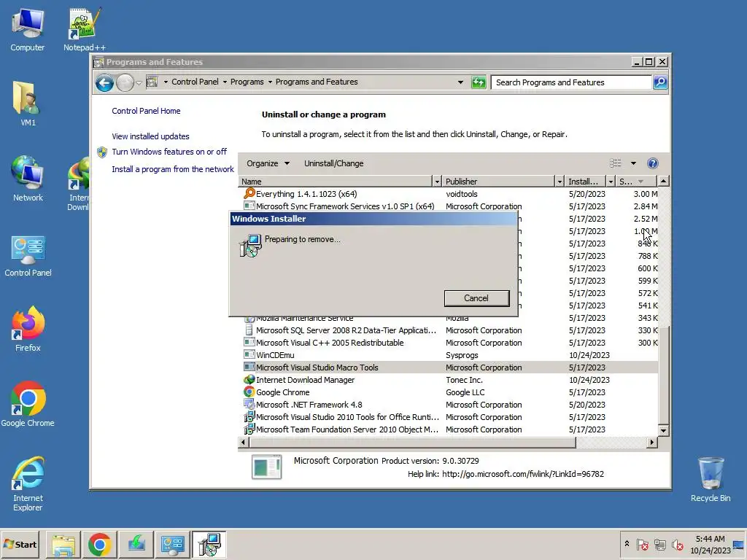This screenshot has height=560, width=747.
Task: Cancel the Windows Installer removal
Action: (476, 298)
